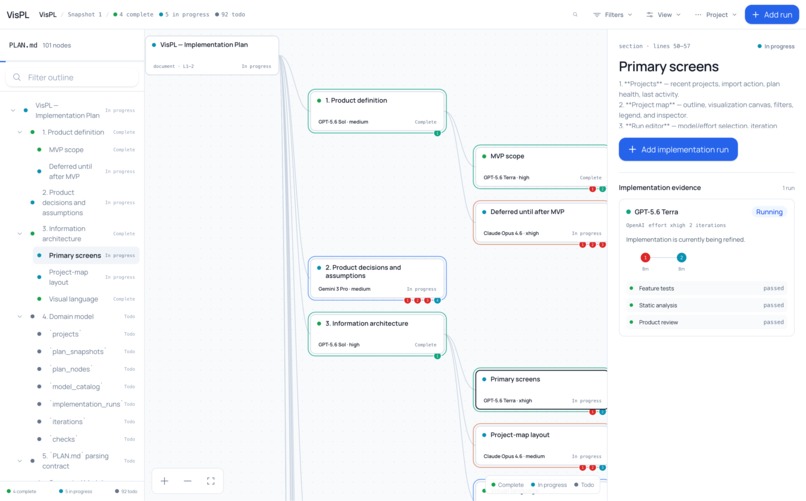This screenshot has height=501, width=806.
Task: Click the 3. Information architecture canvas node
Action: (x=377, y=334)
